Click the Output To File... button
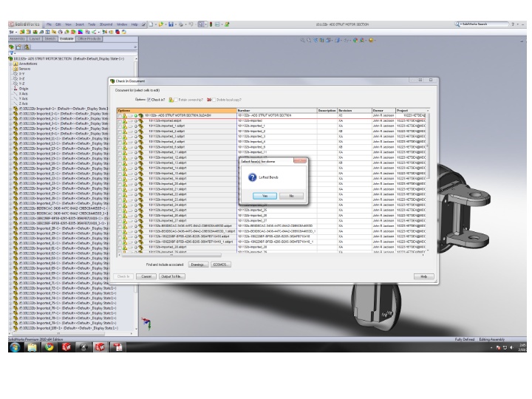Image resolution: width=532 pixels, height=399 pixels. (x=172, y=276)
